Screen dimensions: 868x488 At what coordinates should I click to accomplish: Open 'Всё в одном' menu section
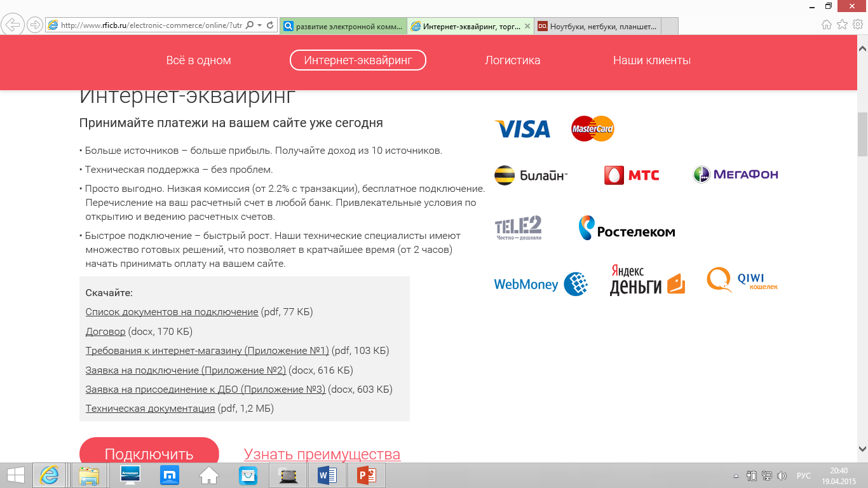tap(198, 60)
